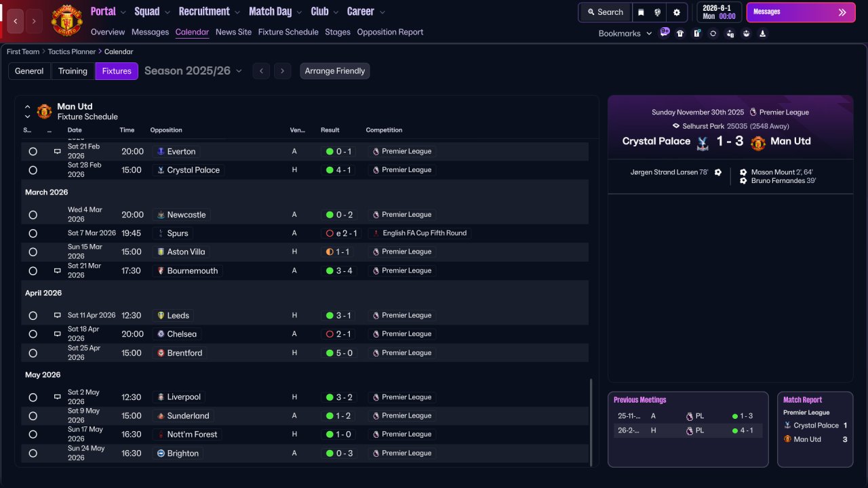Click the 2026-6-1 date and time display

[x=719, y=12]
